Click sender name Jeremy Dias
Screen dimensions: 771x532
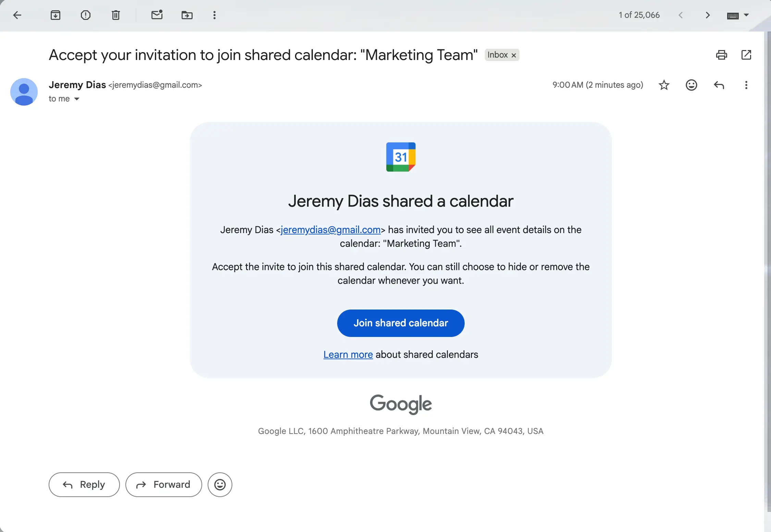pos(77,85)
